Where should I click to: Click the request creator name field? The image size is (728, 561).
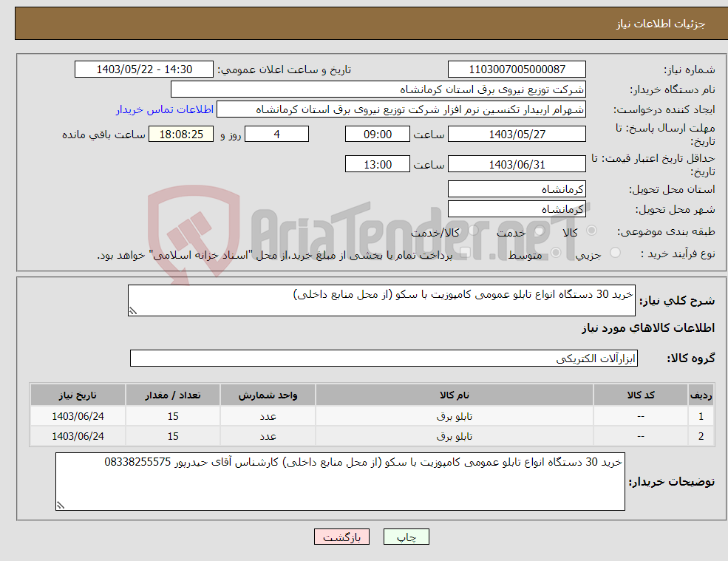click(x=401, y=109)
